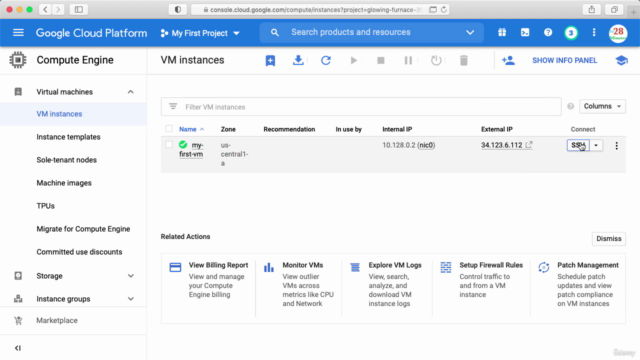This screenshot has width=640, height=360.
Task: Expand the search bar chevron
Action: click(470, 33)
